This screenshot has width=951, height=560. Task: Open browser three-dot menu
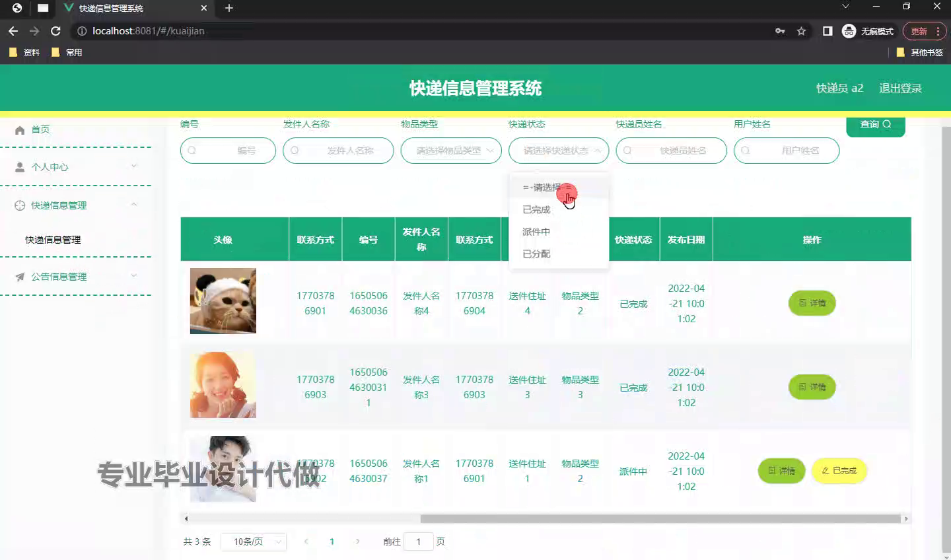(938, 31)
